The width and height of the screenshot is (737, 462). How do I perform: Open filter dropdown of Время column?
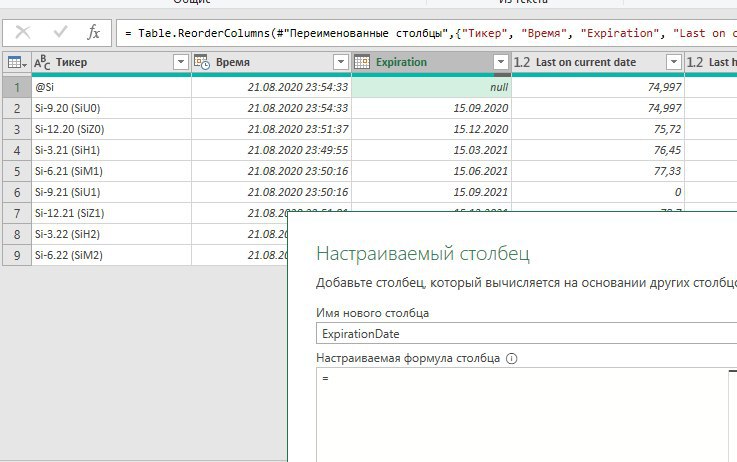coord(341,62)
